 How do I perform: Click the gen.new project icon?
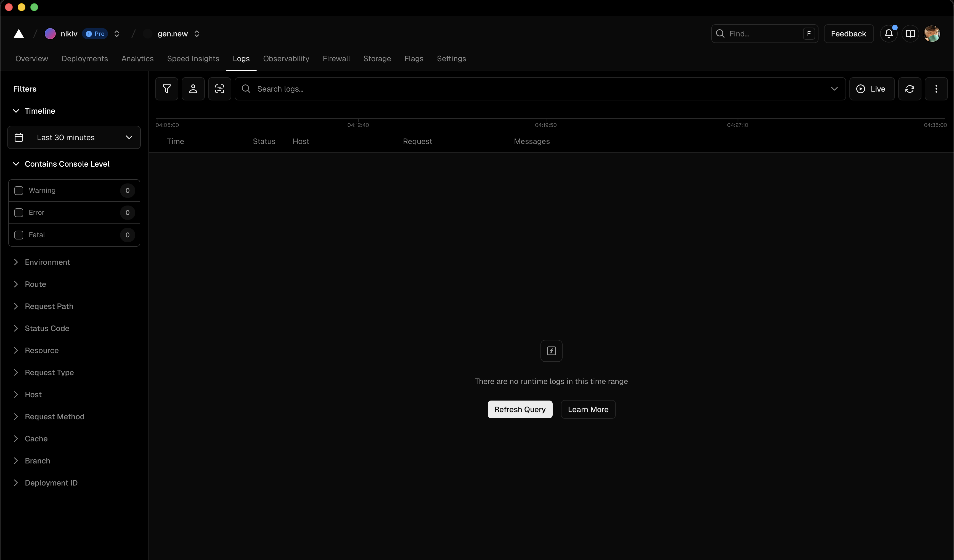click(147, 34)
